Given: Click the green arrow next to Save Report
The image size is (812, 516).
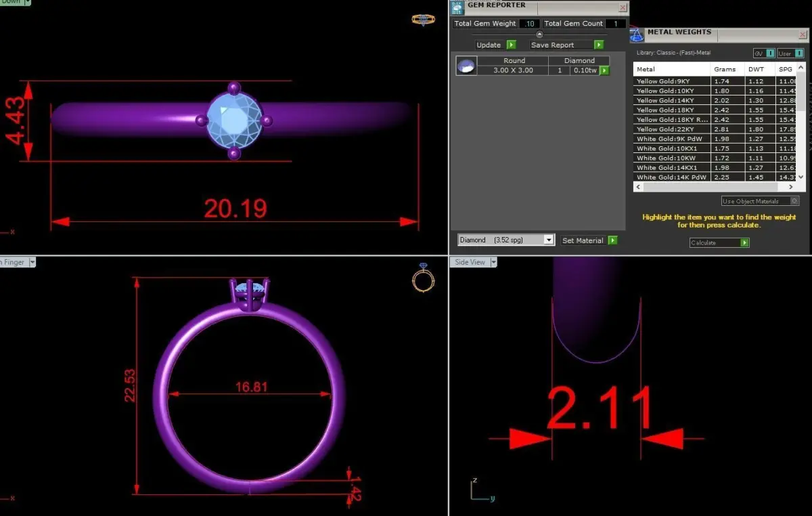Looking at the screenshot, I should 598,45.
